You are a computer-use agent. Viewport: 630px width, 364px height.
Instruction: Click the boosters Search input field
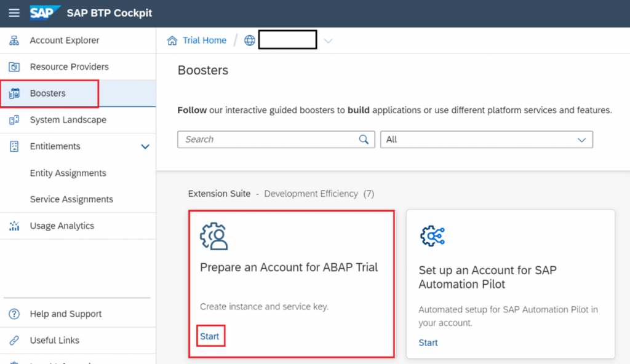pos(276,140)
